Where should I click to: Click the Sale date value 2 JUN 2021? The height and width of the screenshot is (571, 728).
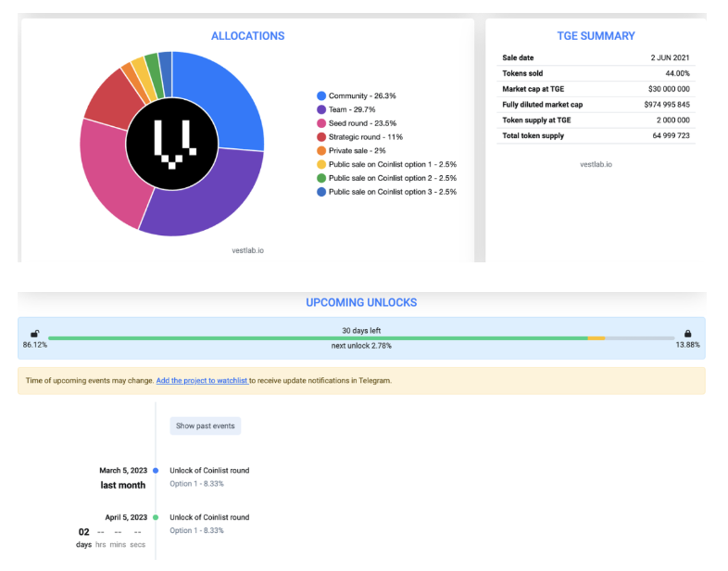[x=670, y=57]
